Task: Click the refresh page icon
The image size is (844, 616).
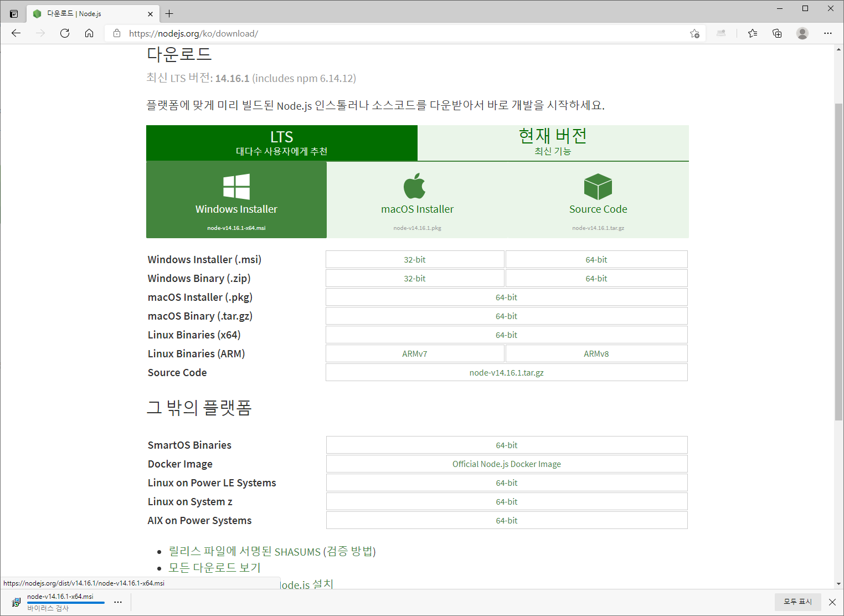Action: [65, 33]
